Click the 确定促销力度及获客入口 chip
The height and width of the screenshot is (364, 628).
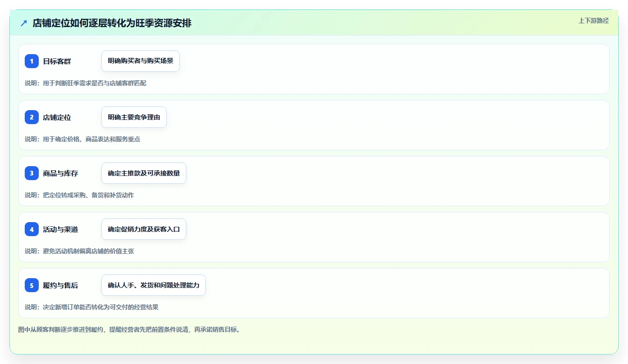tap(144, 229)
